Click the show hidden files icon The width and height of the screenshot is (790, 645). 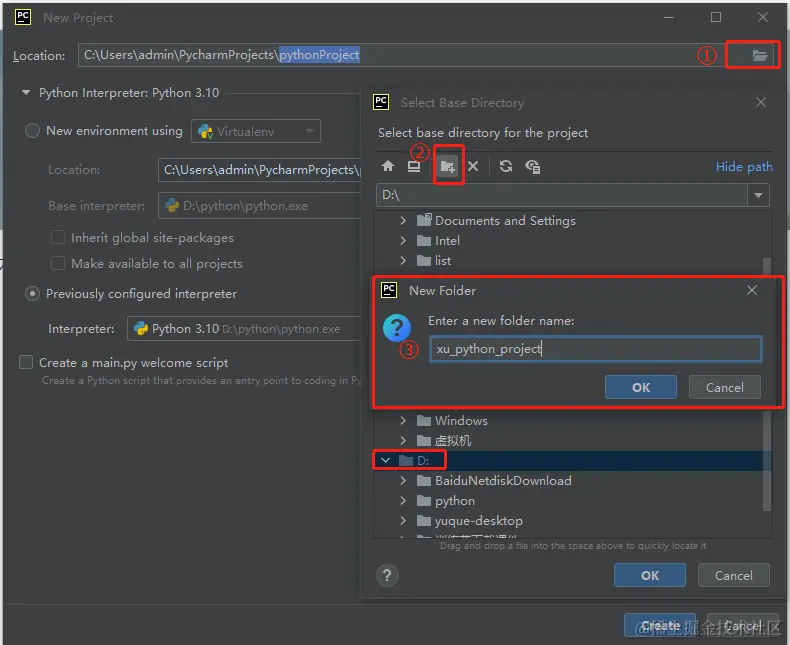(533, 166)
